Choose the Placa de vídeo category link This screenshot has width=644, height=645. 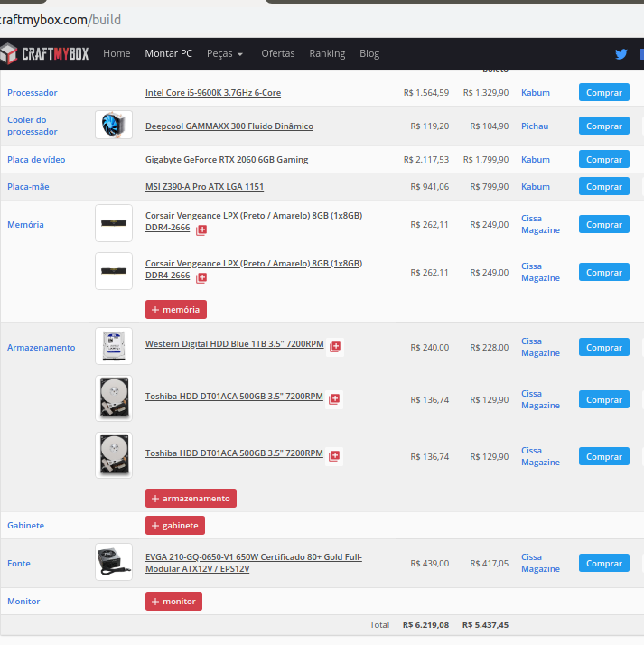pyautogui.click(x=36, y=159)
